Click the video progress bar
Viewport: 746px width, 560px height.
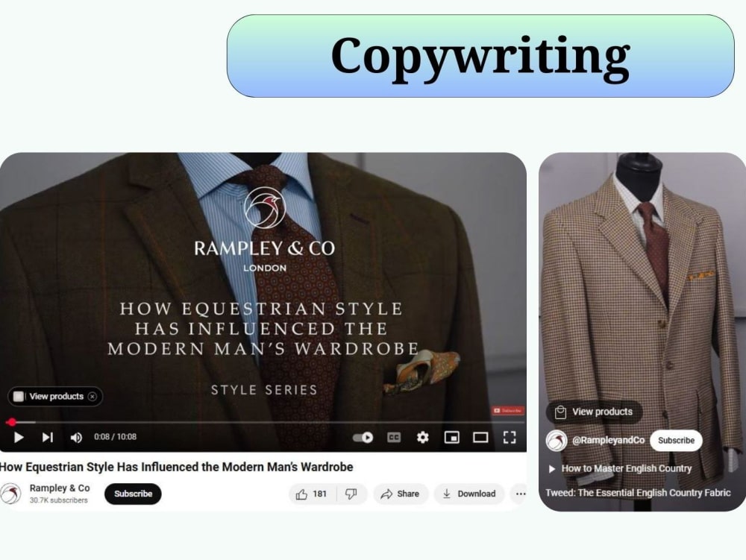264,421
